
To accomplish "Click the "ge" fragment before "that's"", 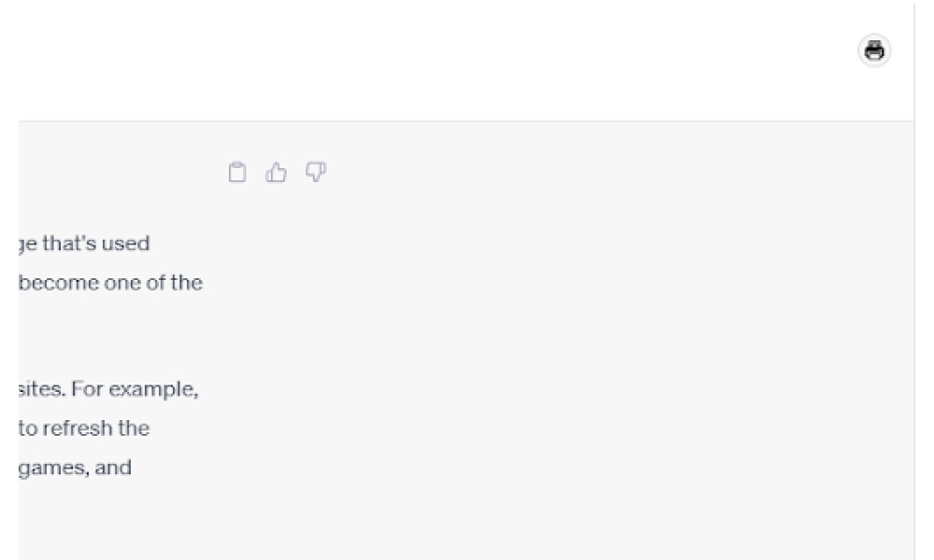I will coord(28,245).
